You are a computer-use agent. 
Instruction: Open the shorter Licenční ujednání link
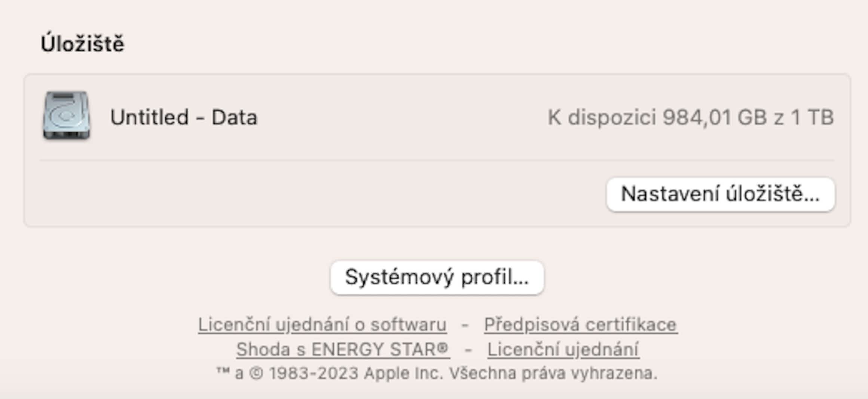pyautogui.click(x=563, y=350)
